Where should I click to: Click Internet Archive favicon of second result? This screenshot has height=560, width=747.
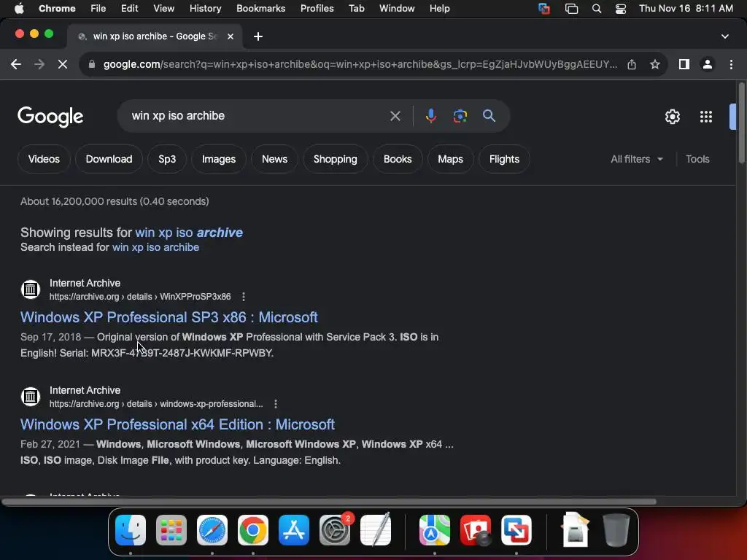tap(31, 396)
